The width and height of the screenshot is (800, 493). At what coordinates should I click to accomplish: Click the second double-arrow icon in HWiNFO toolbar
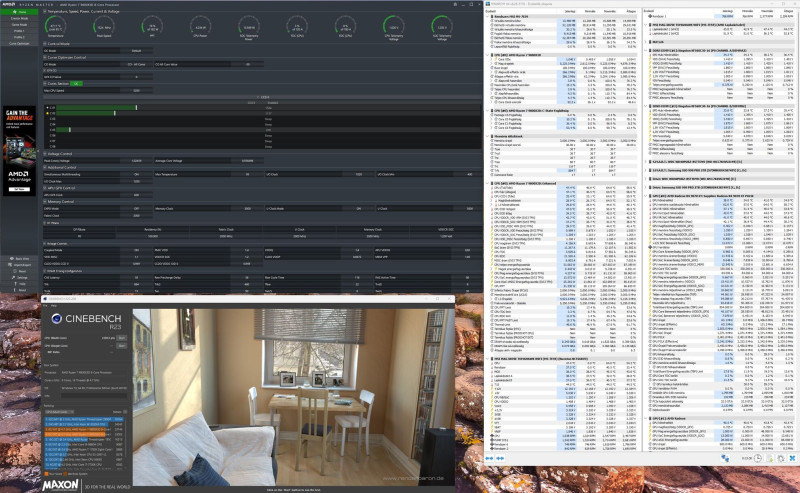coord(501,458)
